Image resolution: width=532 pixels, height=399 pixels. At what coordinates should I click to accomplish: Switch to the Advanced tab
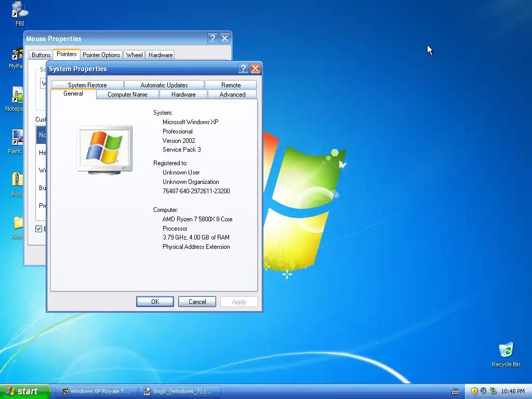pyautogui.click(x=232, y=95)
